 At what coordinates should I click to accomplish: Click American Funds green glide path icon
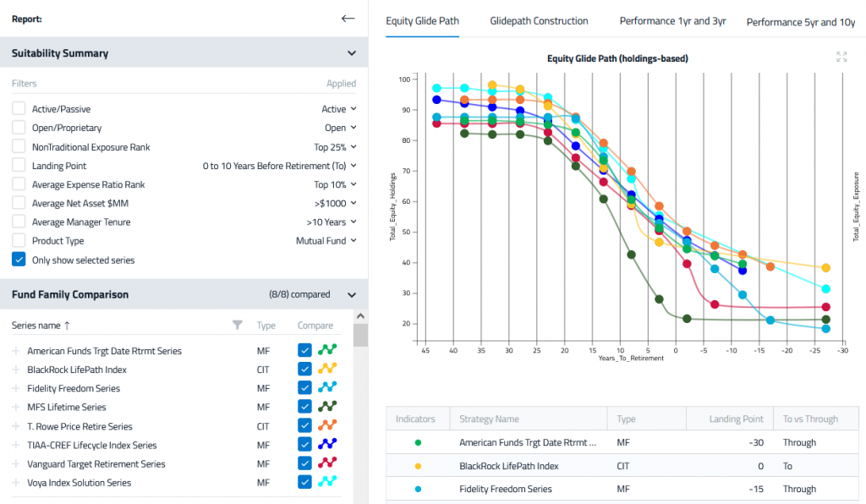tap(327, 350)
